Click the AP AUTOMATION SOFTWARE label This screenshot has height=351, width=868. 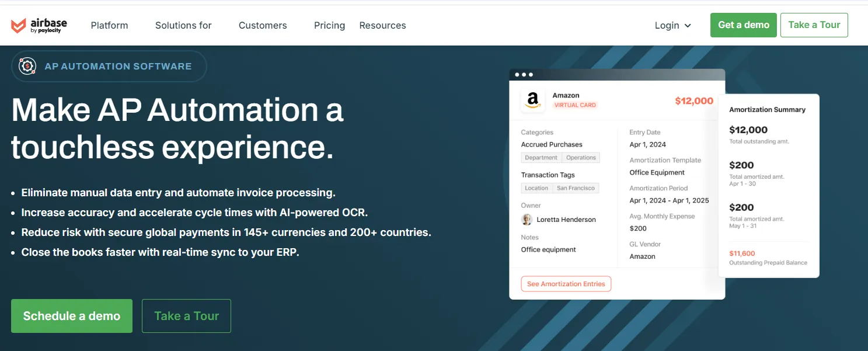[118, 67]
